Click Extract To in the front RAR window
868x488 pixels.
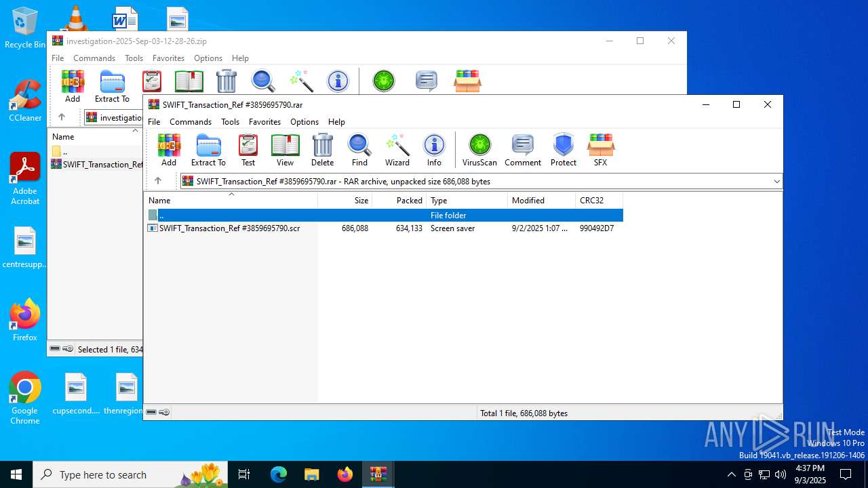208,150
